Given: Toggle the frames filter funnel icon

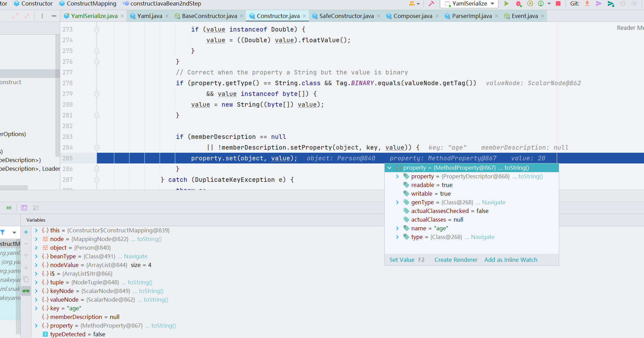Looking at the screenshot, I should (3, 232).
